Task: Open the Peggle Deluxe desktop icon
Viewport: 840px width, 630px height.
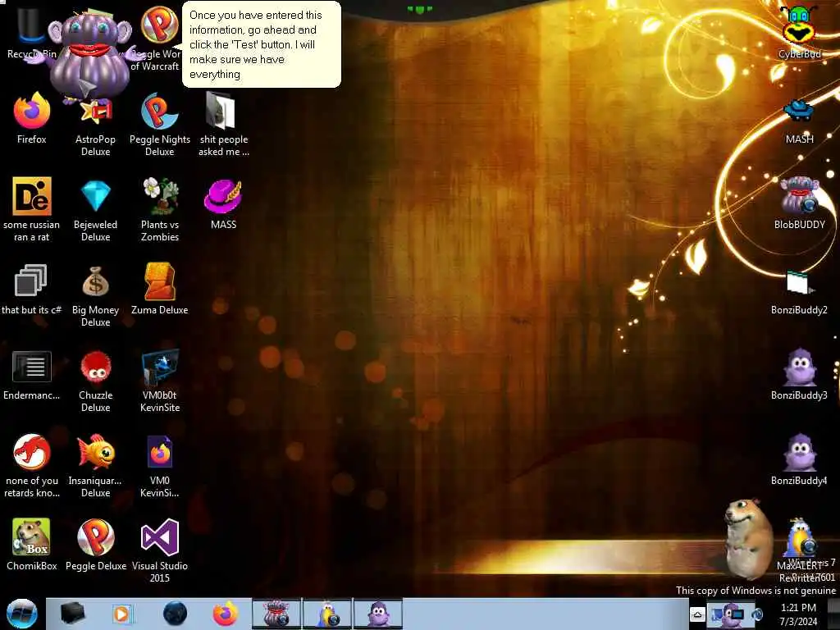Action: 95,546
